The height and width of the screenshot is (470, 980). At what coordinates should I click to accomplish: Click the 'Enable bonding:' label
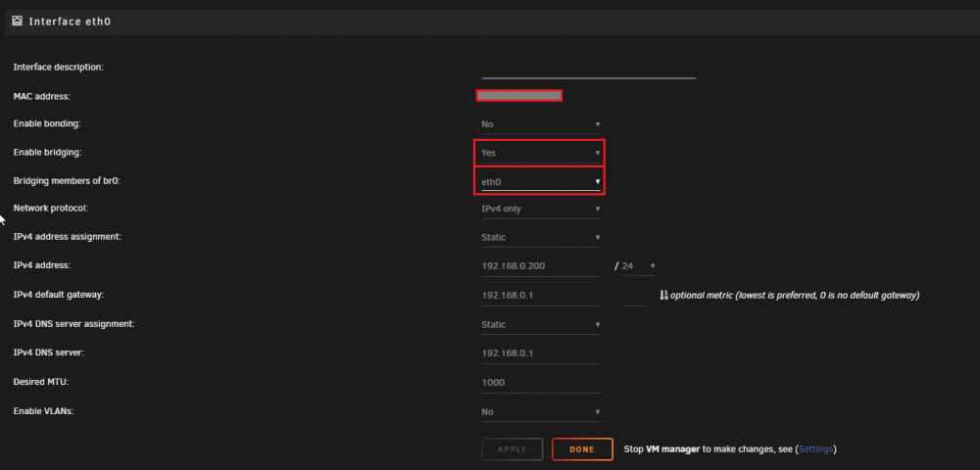[47, 123]
